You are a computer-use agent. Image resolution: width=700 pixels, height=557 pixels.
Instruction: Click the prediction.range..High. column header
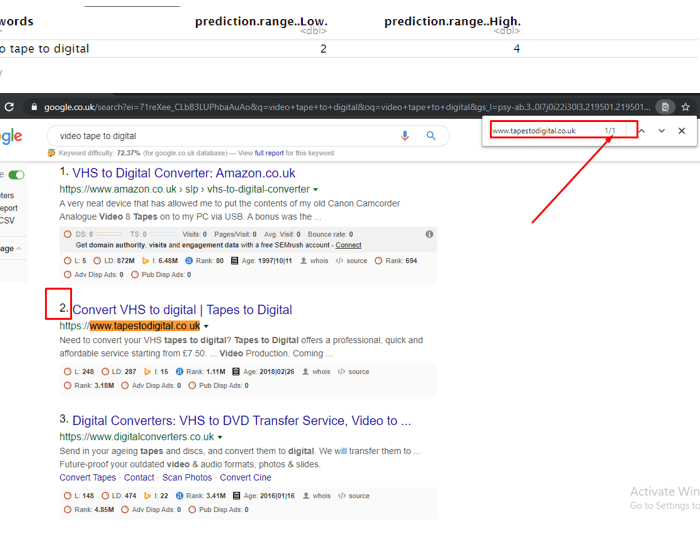pyautogui.click(x=453, y=21)
